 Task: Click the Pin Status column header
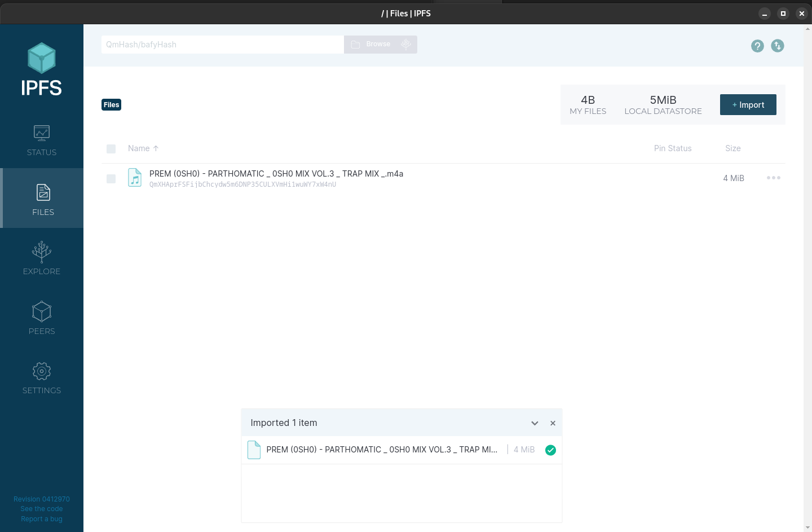pos(673,148)
